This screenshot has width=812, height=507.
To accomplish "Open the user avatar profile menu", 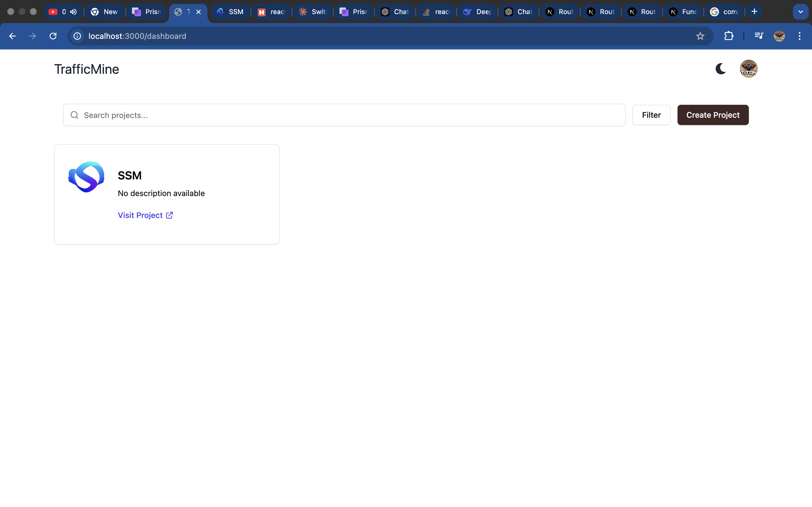I will (x=748, y=69).
